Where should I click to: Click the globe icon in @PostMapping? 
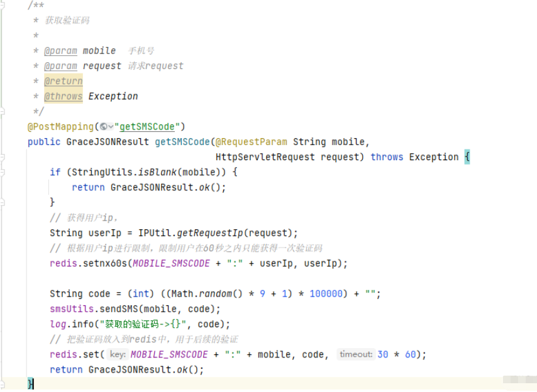click(x=103, y=127)
